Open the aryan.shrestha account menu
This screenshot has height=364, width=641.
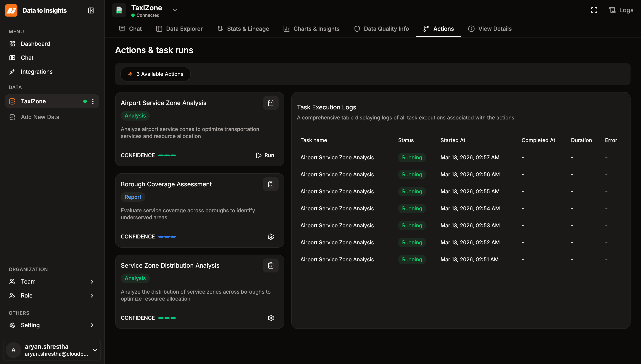[x=52, y=350]
